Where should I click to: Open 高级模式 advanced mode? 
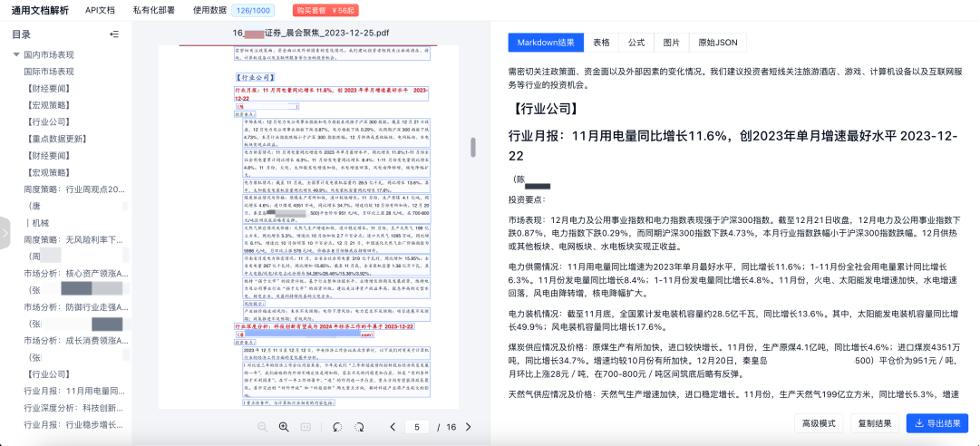(817, 423)
